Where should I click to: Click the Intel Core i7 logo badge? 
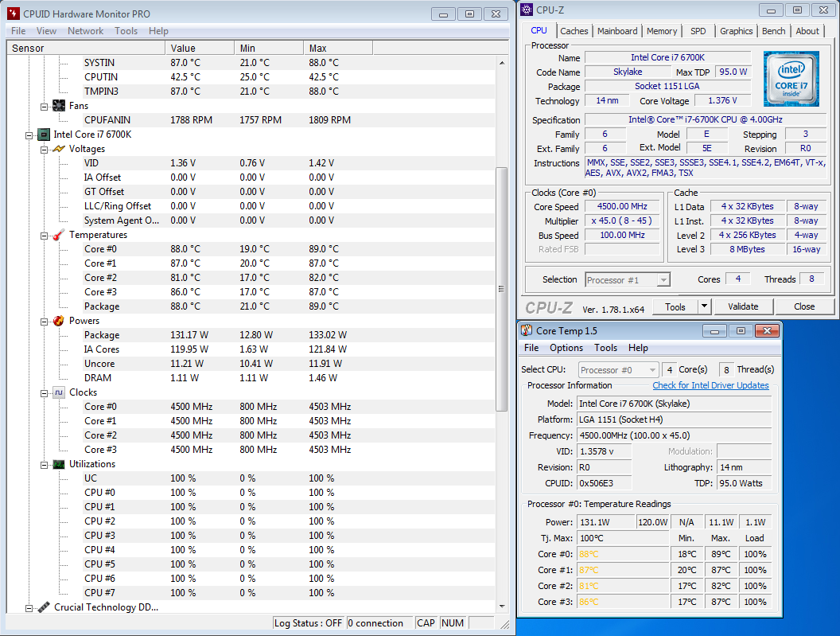coord(791,79)
